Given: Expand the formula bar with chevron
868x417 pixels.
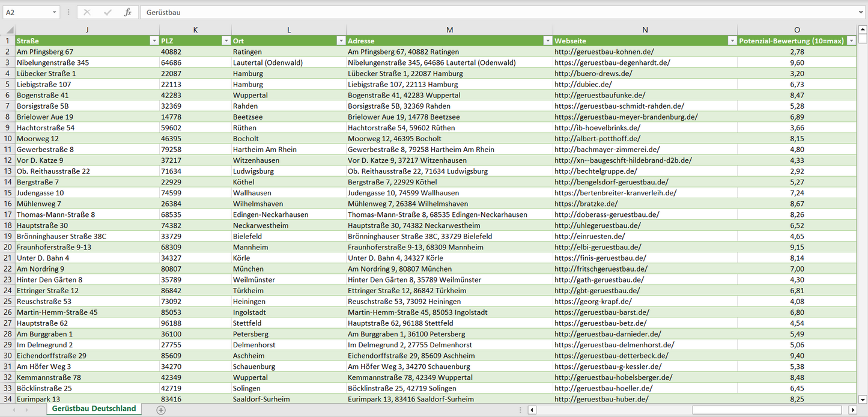Looking at the screenshot, I should pos(861,12).
